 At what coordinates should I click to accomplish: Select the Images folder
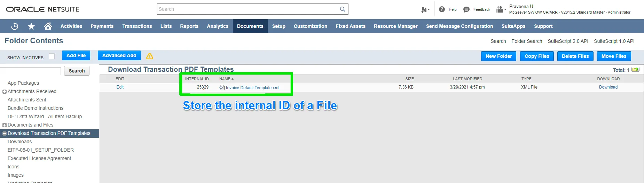16,175
